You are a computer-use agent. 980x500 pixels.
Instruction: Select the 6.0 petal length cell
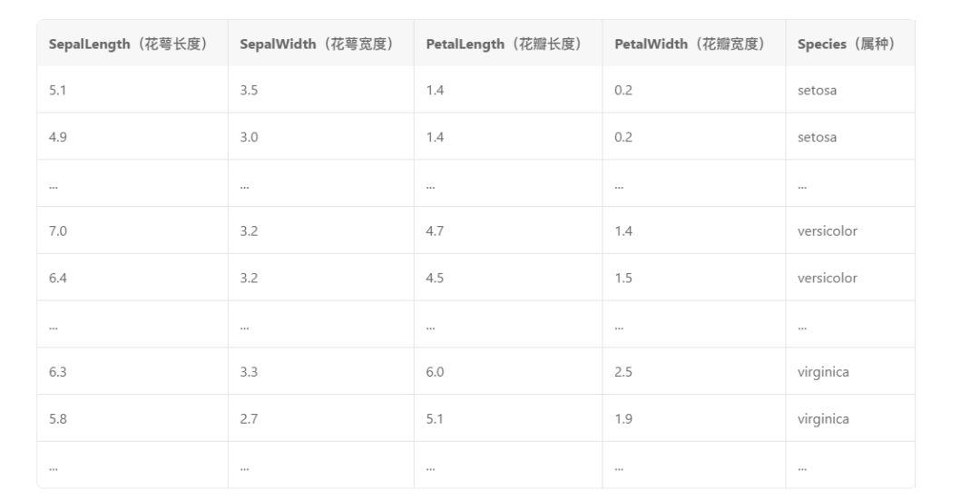point(435,372)
